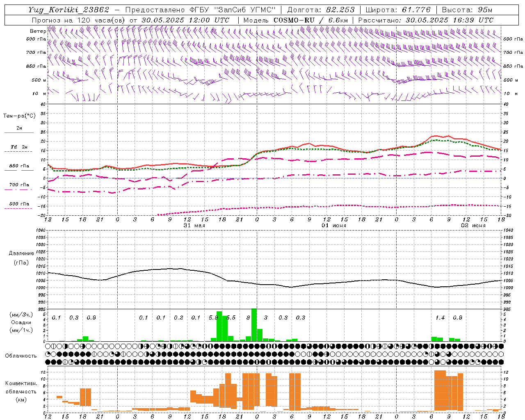Click the 'Тем-ра(°C)' temperature panel label
This screenshot has height=420, width=525.
pos(19,116)
